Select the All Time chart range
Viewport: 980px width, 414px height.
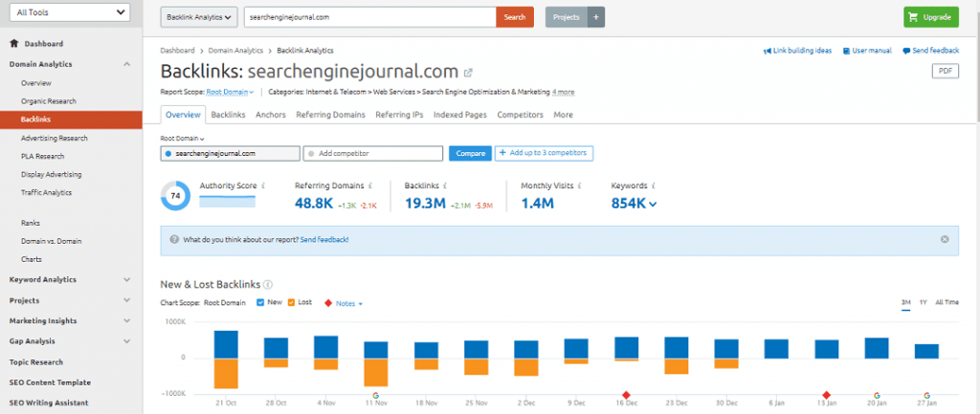point(947,302)
